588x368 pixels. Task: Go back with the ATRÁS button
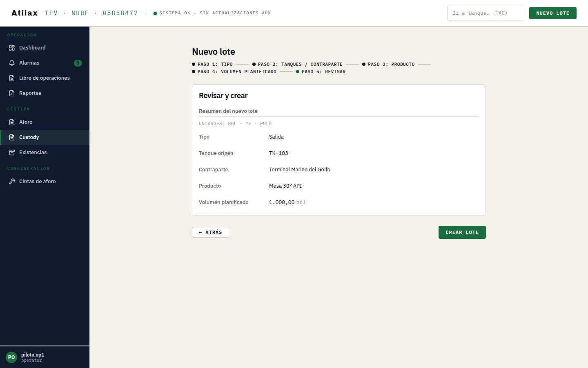pos(210,232)
